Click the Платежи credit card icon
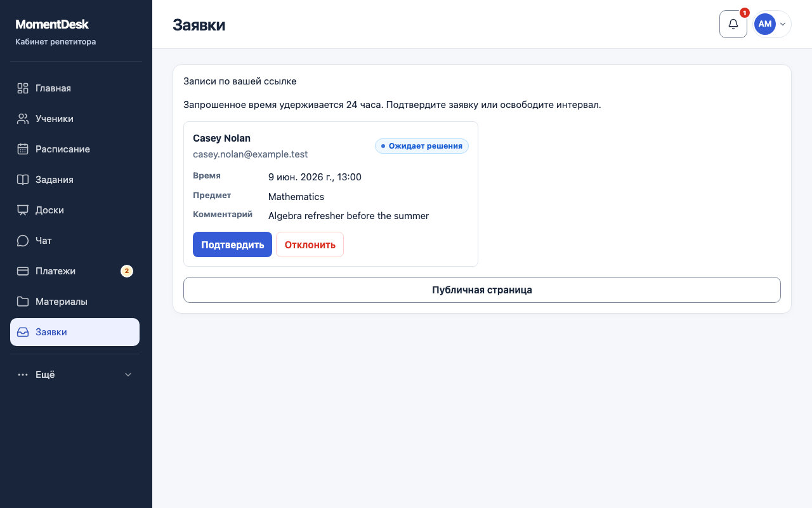 [23, 271]
